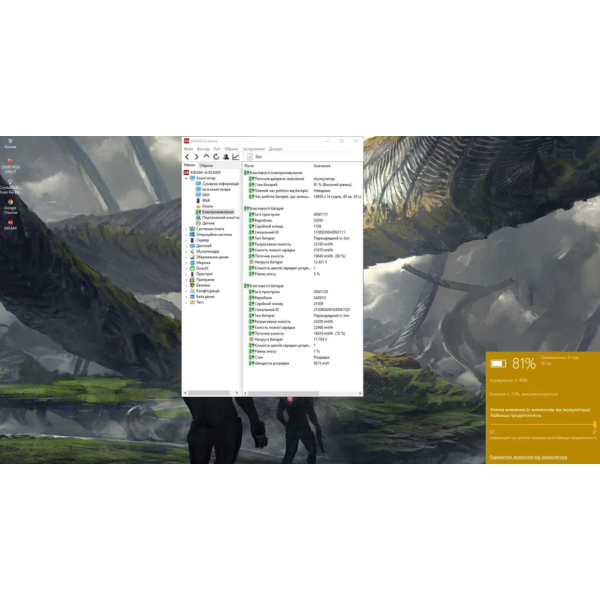Viewport: 600px width, 600px height.
Task: Click the Windows logo Операційна система icon
Action: click(x=192, y=235)
